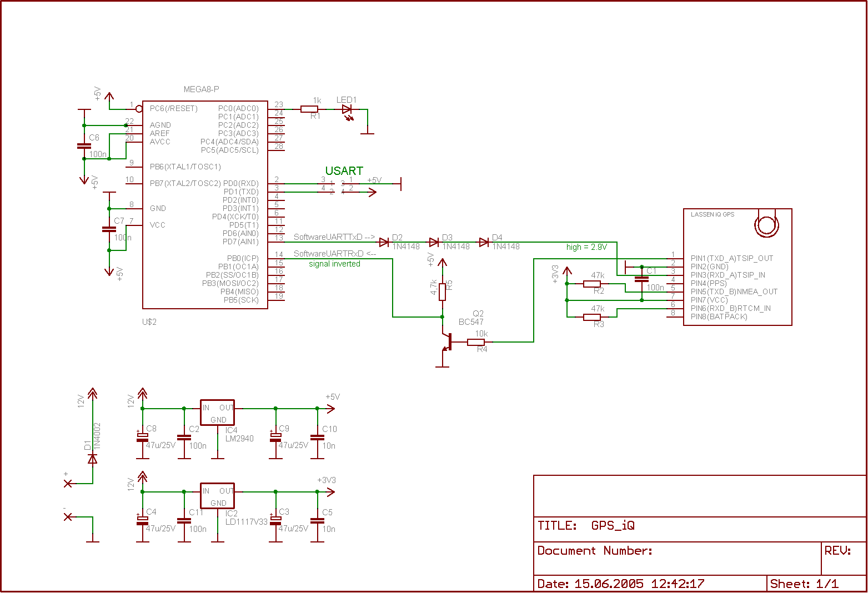Viewport: 868px width, 593px height.
Task: Click the LED1 diode symbol
Action: pos(347,109)
